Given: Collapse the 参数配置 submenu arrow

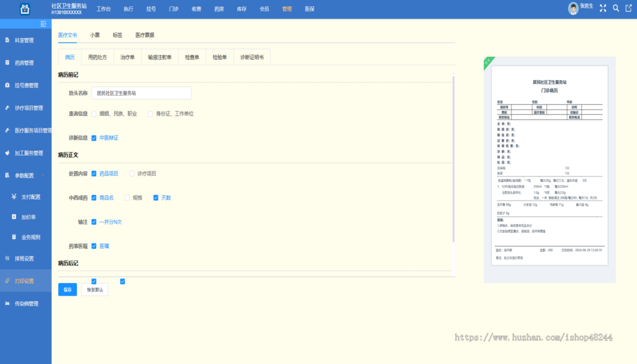Looking at the screenshot, I should 42,176.
